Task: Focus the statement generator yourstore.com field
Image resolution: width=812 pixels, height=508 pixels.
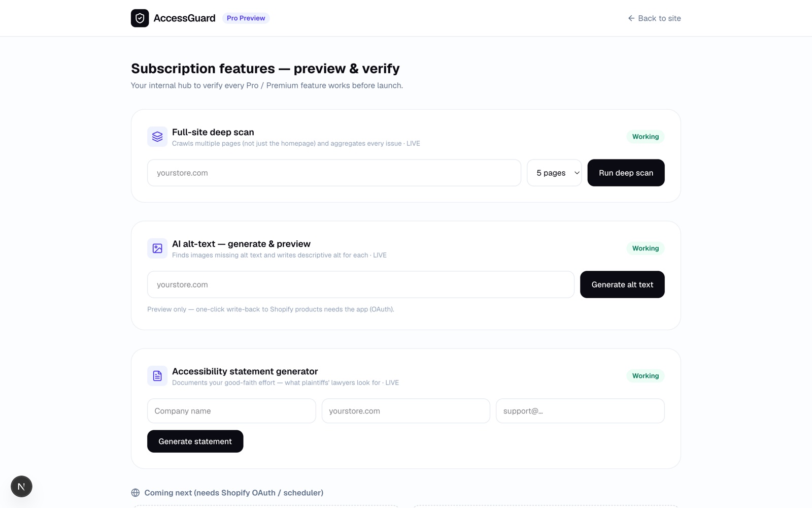Action: click(405, 411)
